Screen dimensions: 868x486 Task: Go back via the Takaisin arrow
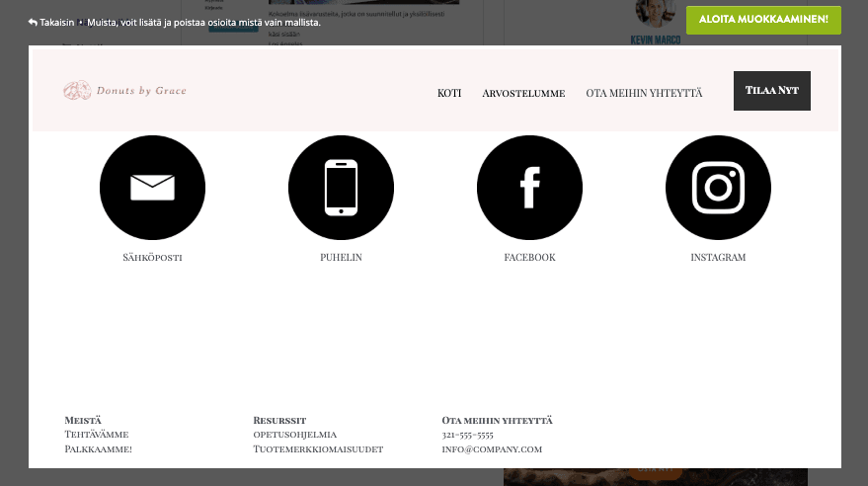pos(51,23)
